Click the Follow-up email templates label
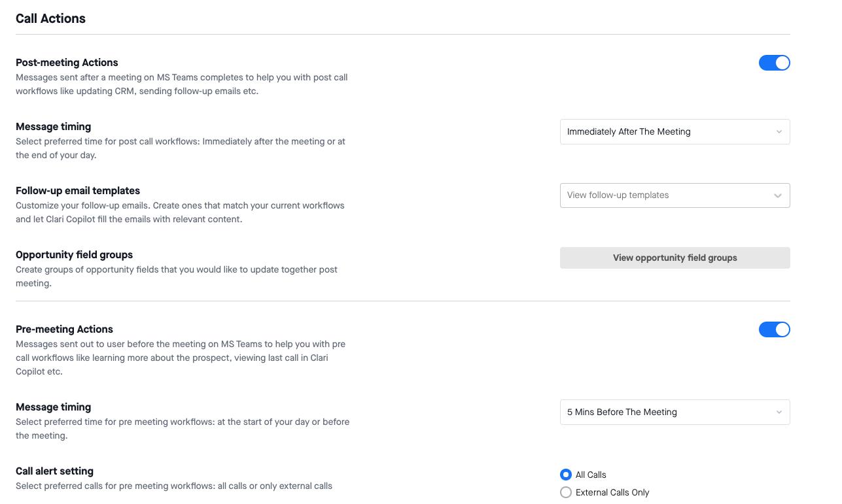The height and width of the screenshot is (504, 842). tap(77, 190)
